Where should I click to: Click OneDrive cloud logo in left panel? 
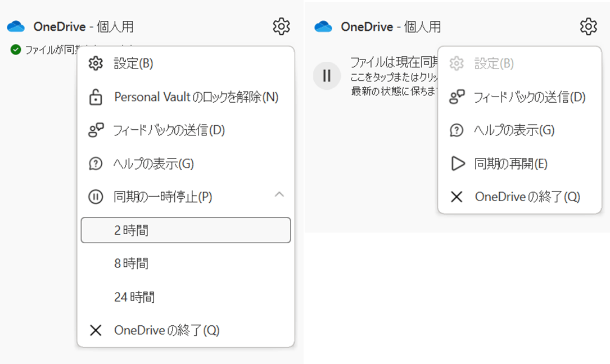pyautogui.click(x=16, y=26)
